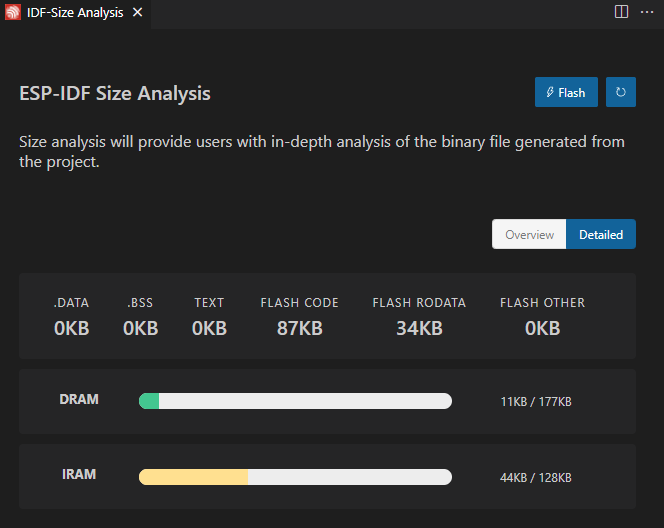Click the .BSS 0KB value
The height and width of the screenshot is (528, 664).
tap(141, 328)
